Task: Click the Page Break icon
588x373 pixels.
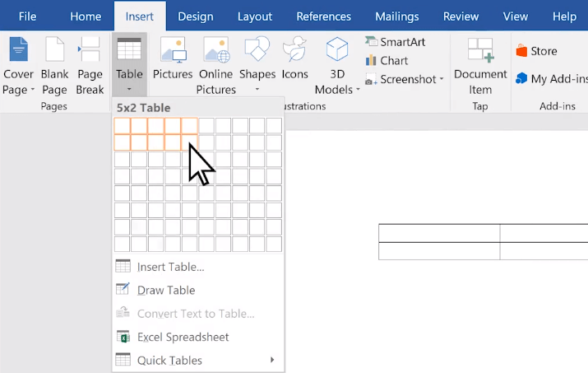Action: coord(90,51)
